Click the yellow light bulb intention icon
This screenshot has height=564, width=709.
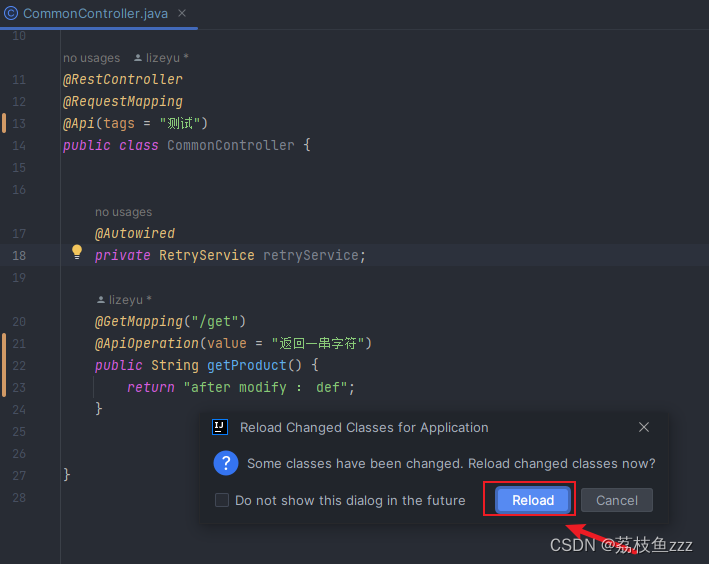(x=77, y=252)
